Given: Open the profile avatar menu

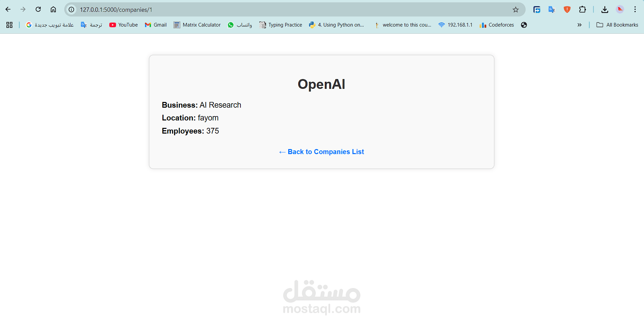Looking at the screenshot, I should 620,10.
